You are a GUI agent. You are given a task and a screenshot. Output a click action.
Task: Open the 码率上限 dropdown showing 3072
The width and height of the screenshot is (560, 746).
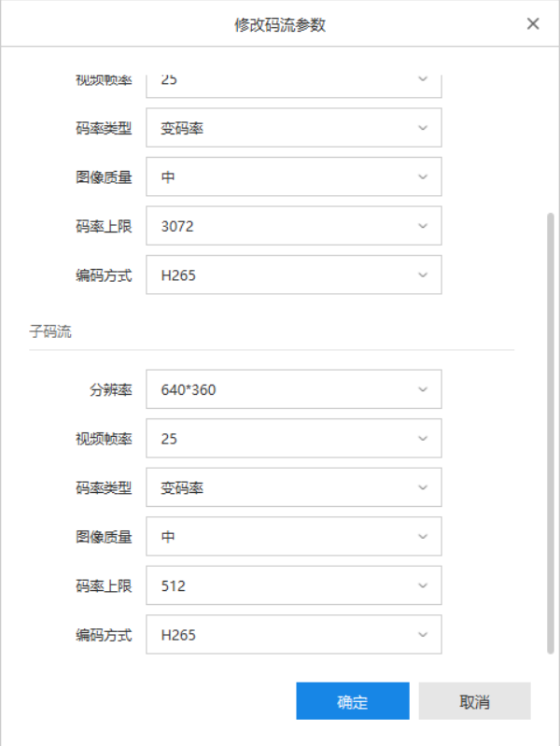pyautogui.click(x=293, y=226)
